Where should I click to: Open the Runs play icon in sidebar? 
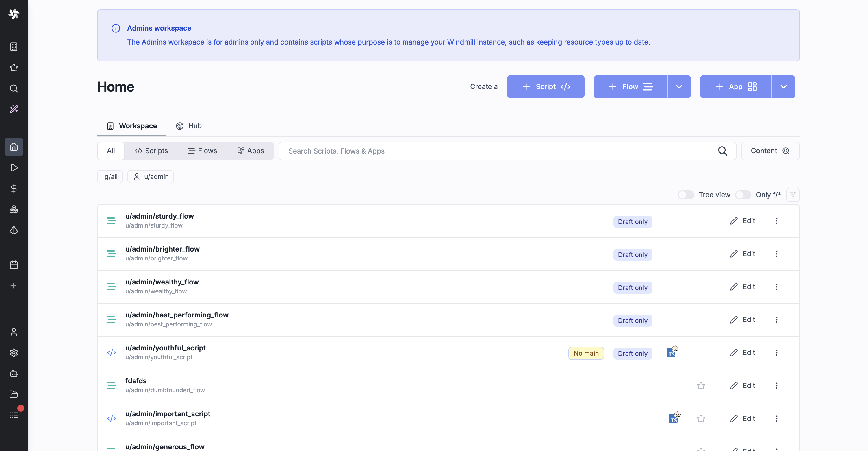[14, 167]
